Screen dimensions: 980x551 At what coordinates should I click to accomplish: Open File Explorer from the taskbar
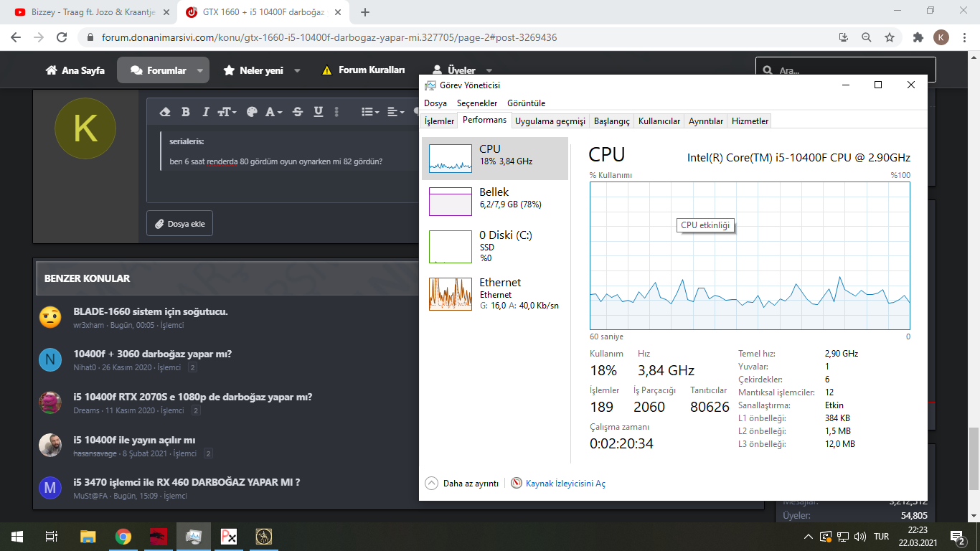point(88,536)
